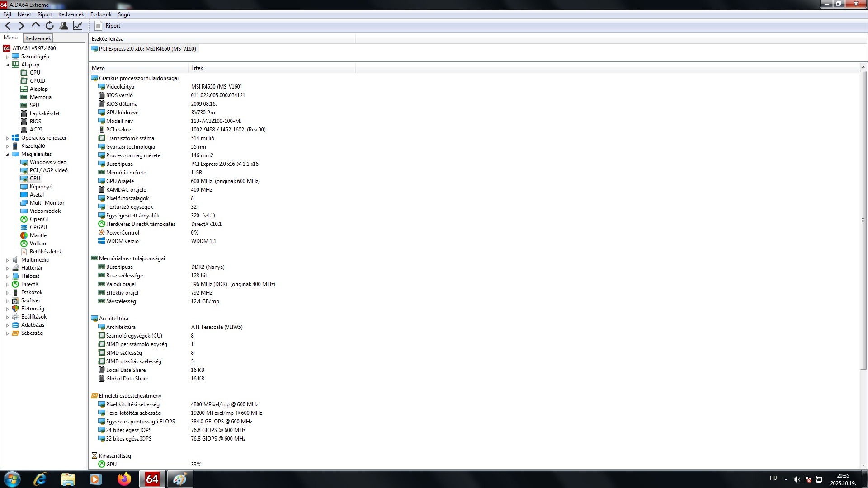Select Vulkan item in the tree
Screen dimensions: 868x488
coord(38,244)
